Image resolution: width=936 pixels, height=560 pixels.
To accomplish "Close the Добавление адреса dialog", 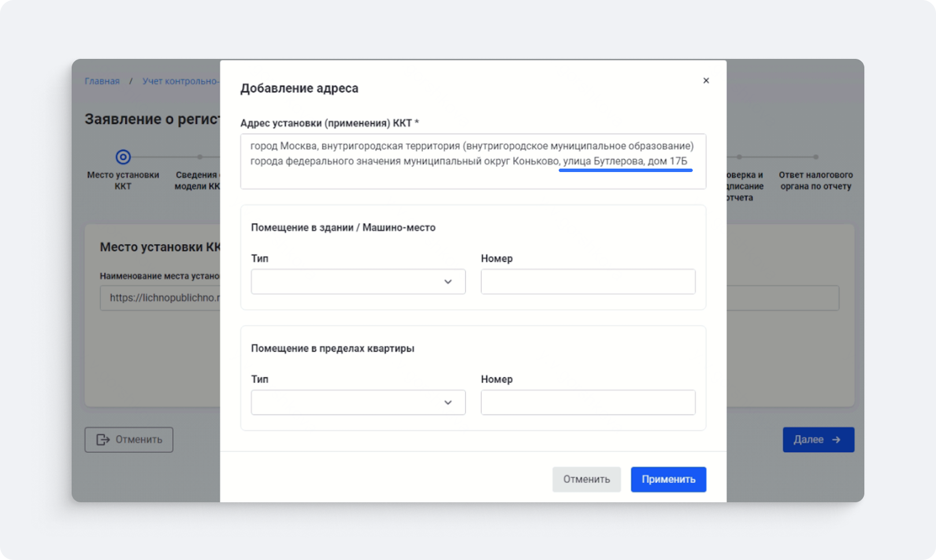I will click(705, 81).
